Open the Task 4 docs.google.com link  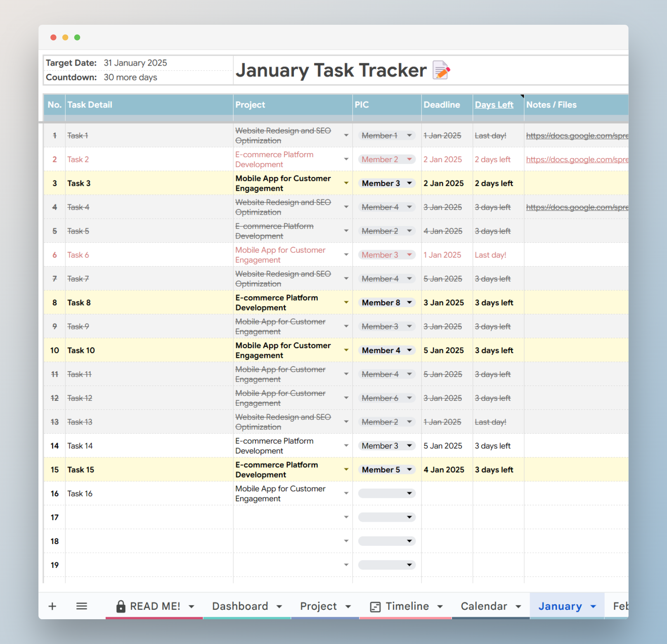577,207
